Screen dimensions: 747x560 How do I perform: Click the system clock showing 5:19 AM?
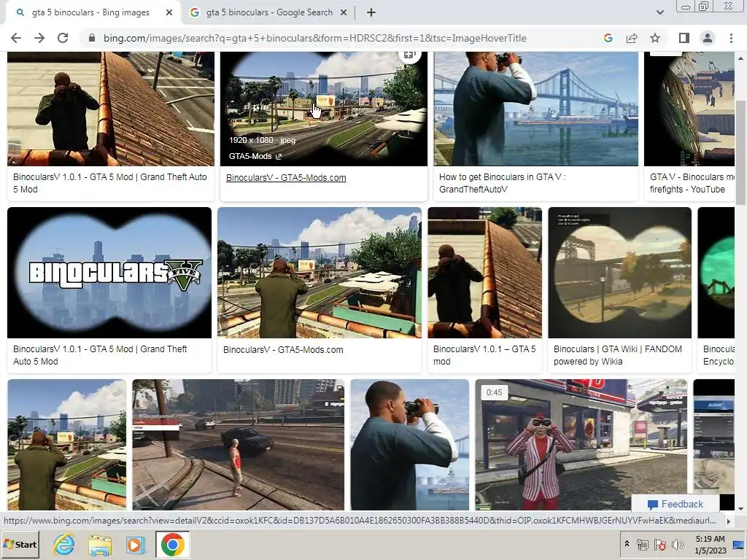pos(711,544)
